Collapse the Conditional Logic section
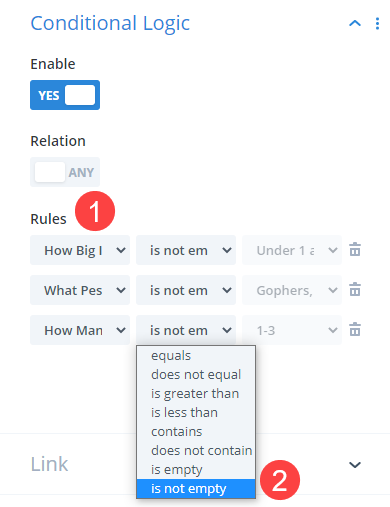 (355, 24)
